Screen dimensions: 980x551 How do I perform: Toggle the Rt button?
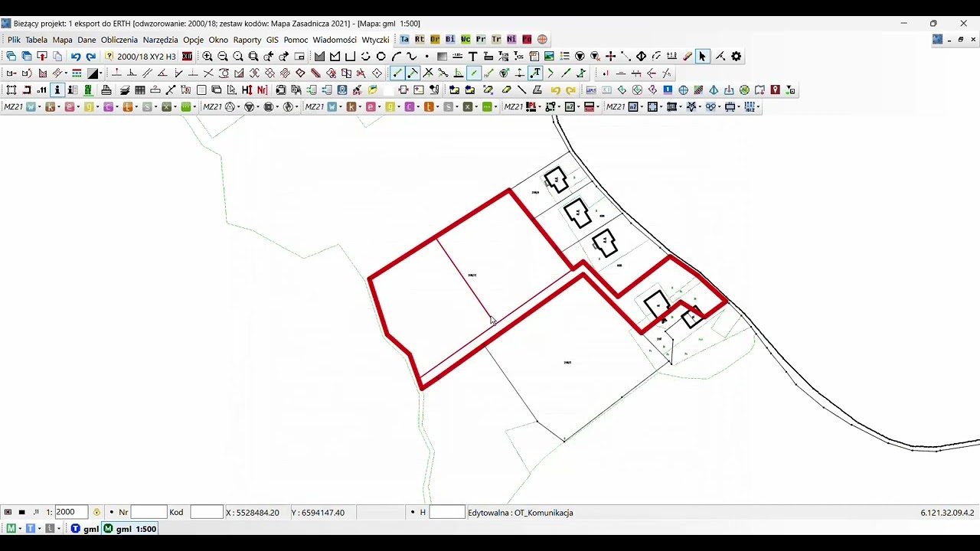click(x=420, y=39)
